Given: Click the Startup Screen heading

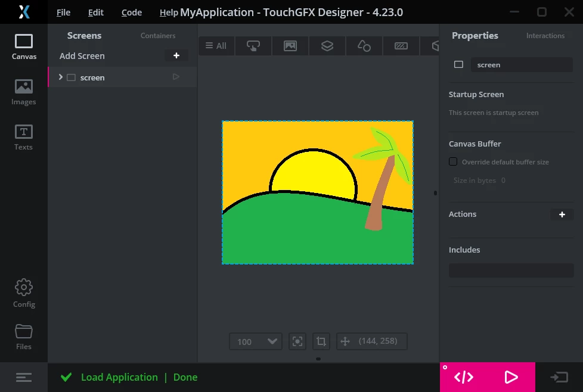Looking at the screenshot, I should [476, 94].
